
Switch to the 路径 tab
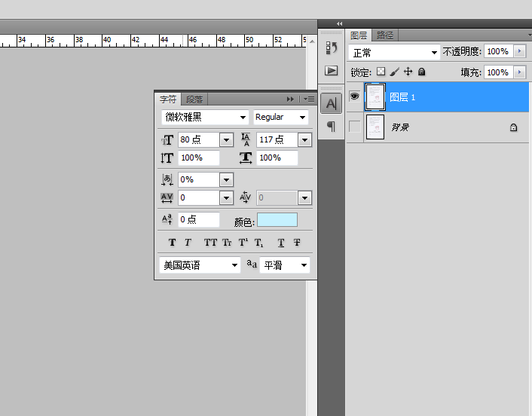[x=385, y=35]
